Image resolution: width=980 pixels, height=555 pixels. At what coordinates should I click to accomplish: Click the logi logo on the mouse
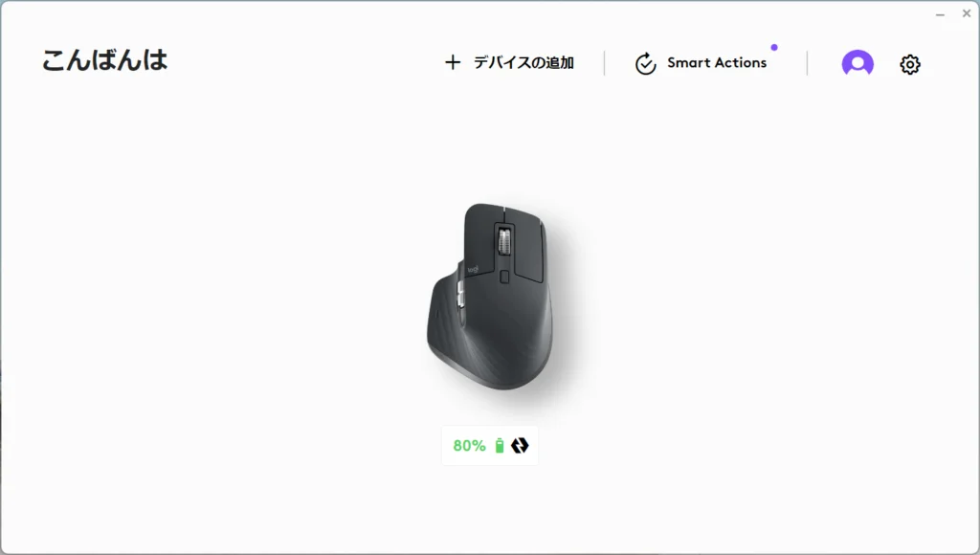coord(473,270)
